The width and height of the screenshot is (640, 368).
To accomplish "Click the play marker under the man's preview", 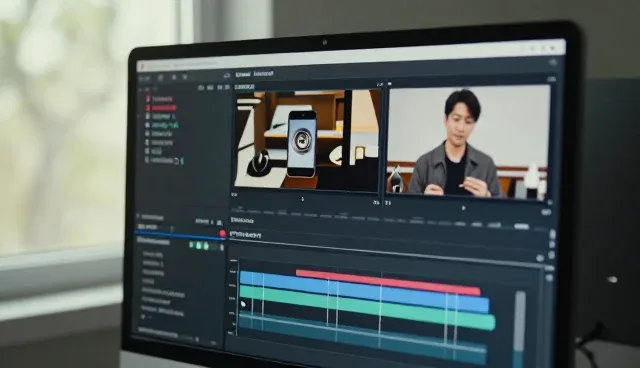I will pyautogui.click(x=463, y=208).
